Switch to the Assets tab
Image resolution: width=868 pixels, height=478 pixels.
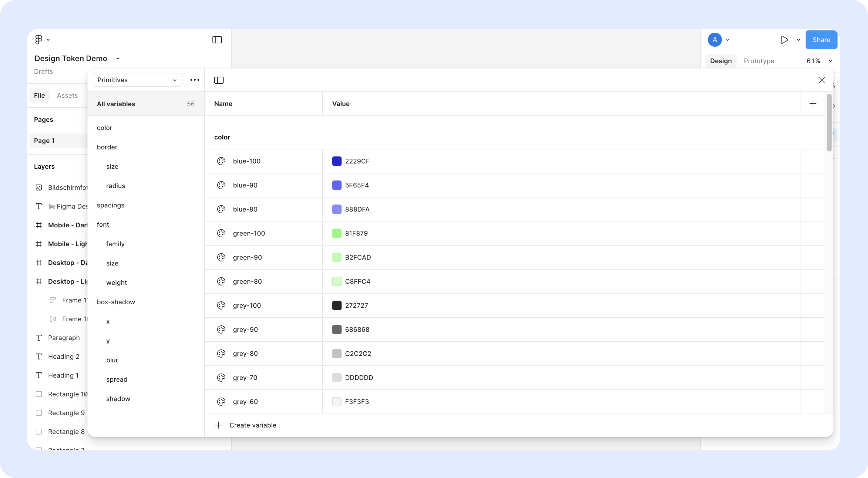click(67, 96)
